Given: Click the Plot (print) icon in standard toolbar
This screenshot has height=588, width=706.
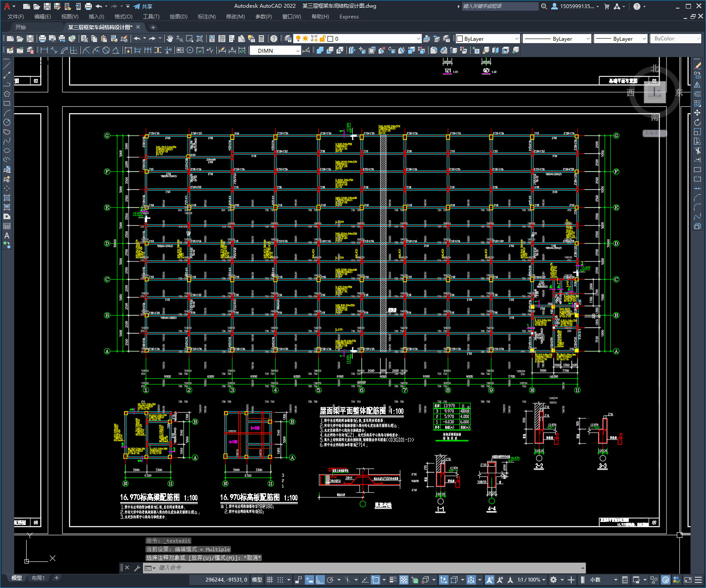Looking at the screenshot, I should point(42,39).
